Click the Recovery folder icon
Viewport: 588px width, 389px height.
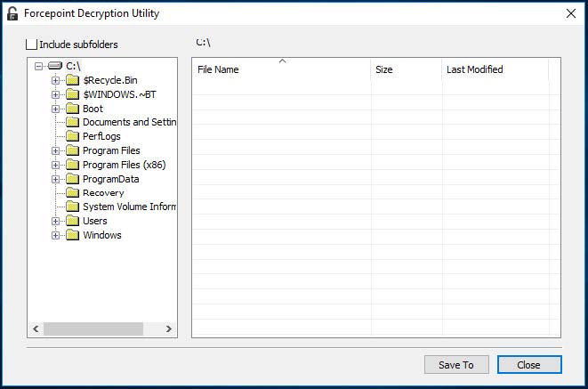(73, 193)
